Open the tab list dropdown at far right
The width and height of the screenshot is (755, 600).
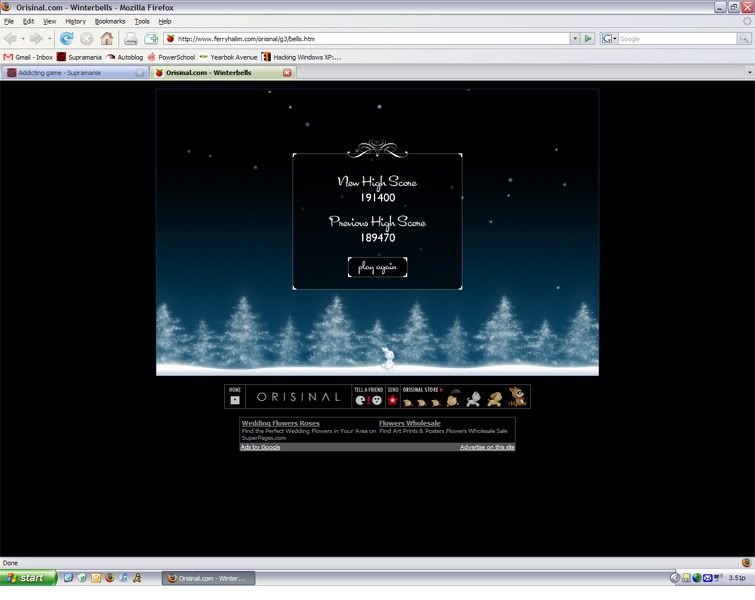coord(749,73)
